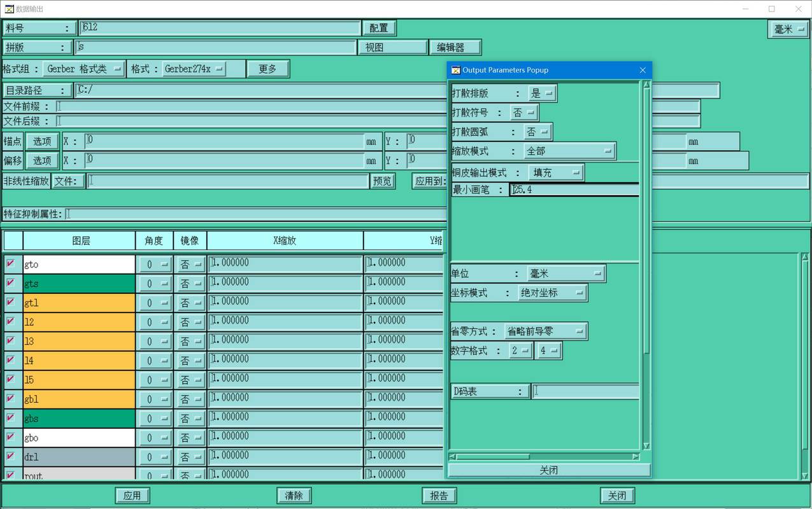This screenshot has width=812, height=509.
Task: Click the 最小画笔 input field
Action: (574, 190)
